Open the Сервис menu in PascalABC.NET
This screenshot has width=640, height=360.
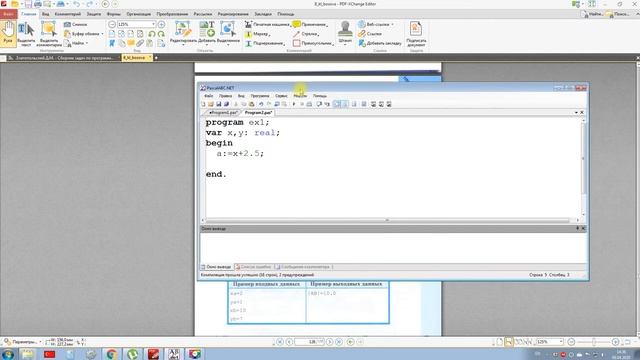click(281, 96)
